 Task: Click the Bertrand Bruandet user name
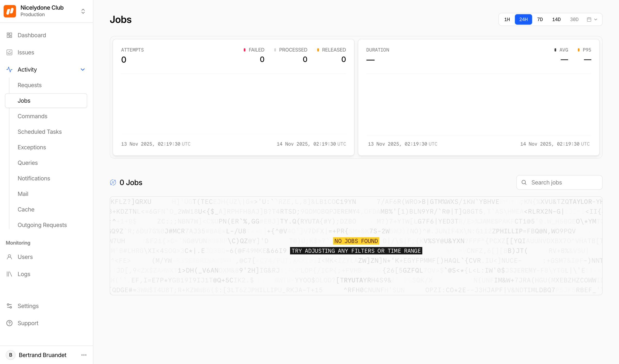click(43, 355)
